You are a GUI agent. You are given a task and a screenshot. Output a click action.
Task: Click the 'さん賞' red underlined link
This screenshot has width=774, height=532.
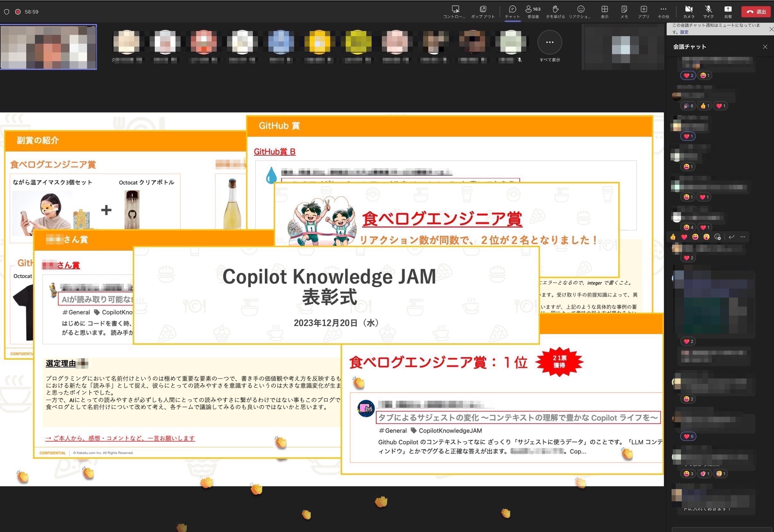68,265
